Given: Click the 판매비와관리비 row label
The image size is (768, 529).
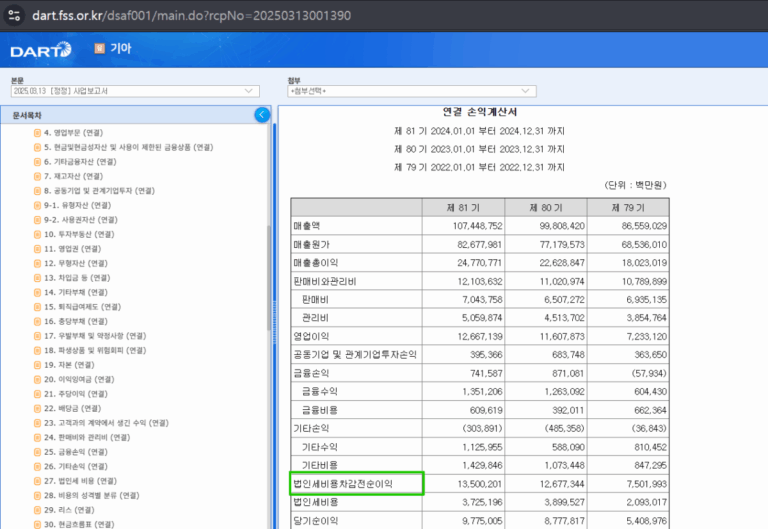Looking at the screenshot, I should pyautogui.click(x=325, y=281).
